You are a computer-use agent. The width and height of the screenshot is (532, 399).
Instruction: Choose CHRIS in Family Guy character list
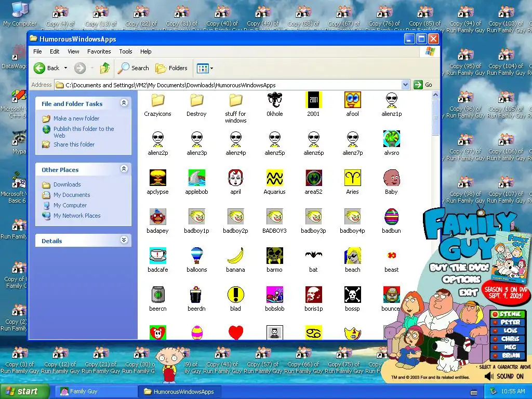coord(508,339)
